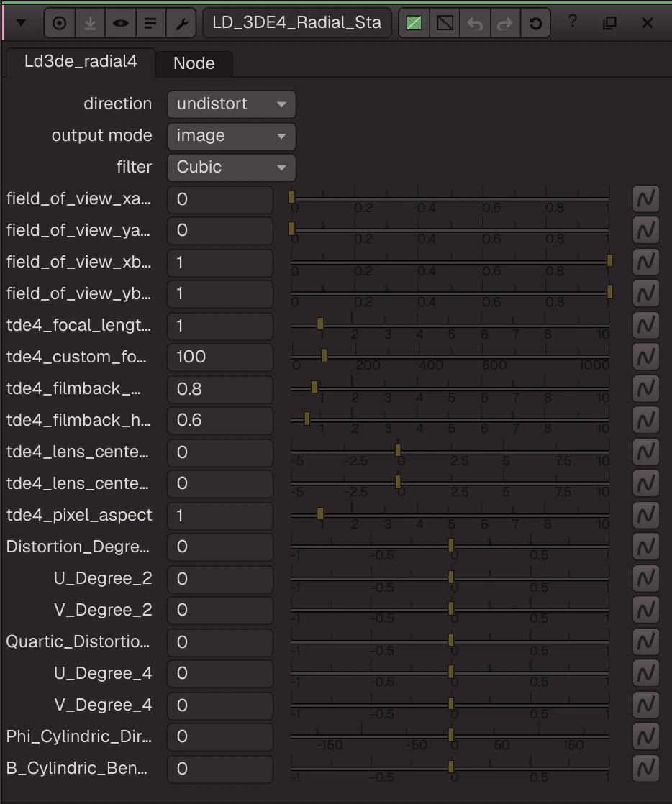Open help with the question mark icon
672x804 pixels.
tap(573, 22)
